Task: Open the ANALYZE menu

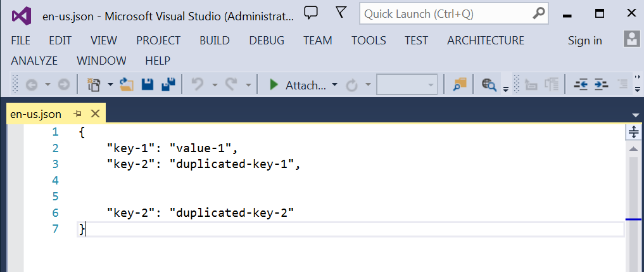Action: tap(34, 61)
